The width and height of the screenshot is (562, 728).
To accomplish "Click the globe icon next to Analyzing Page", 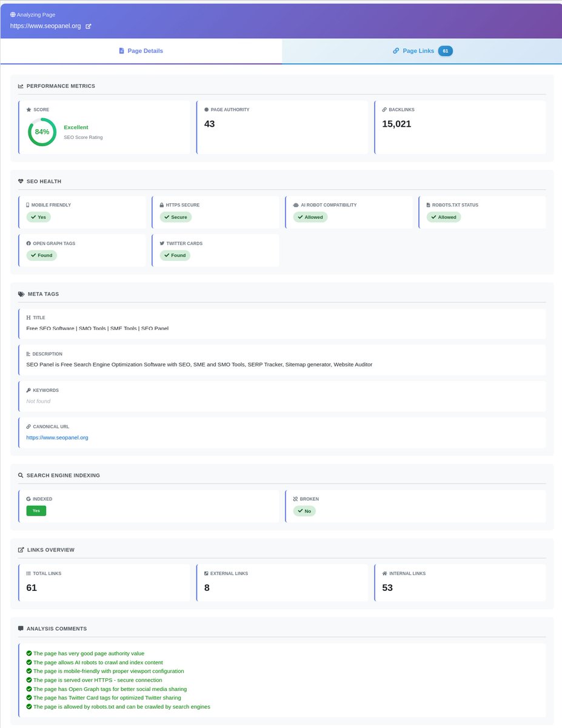I will click(x=13, y=14).
